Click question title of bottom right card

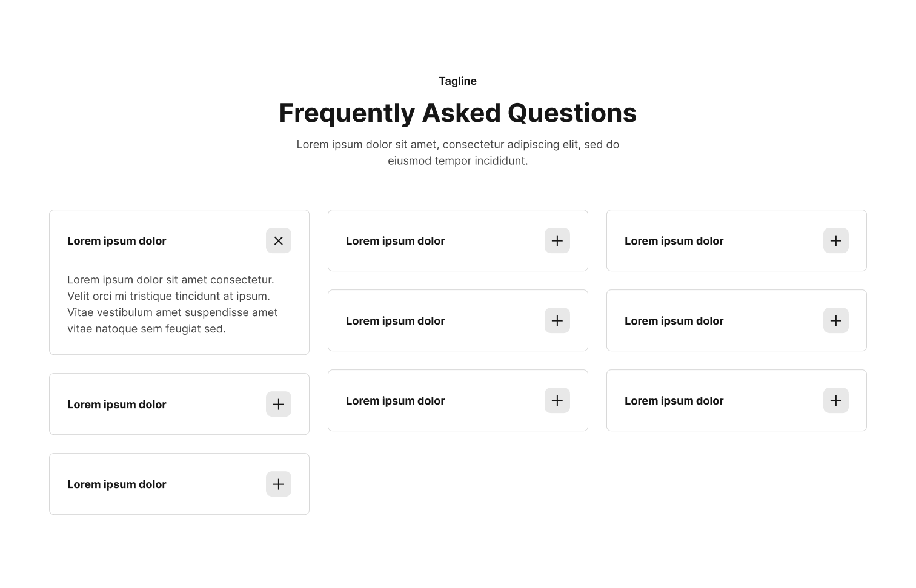674,401
